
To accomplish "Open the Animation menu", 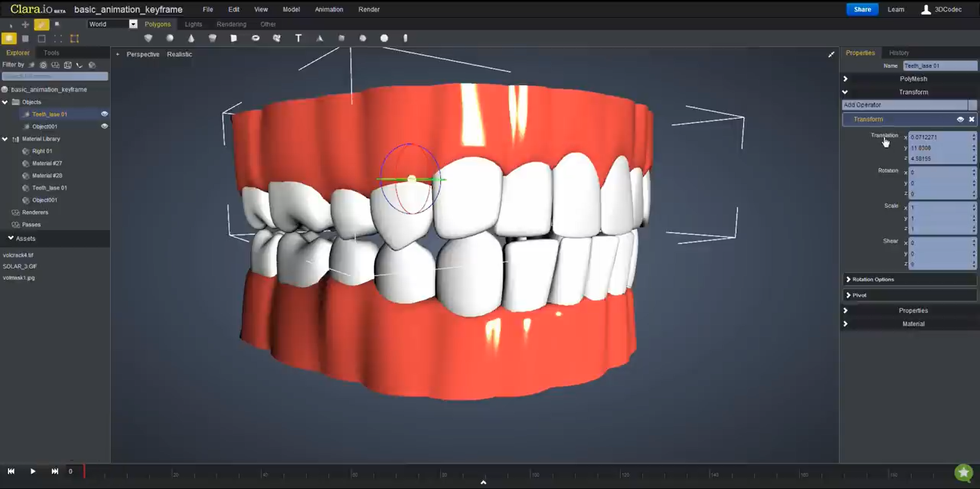I will coord(329,9).
